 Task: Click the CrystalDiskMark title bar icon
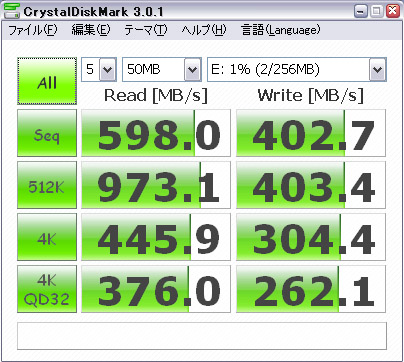coord(11,11)
